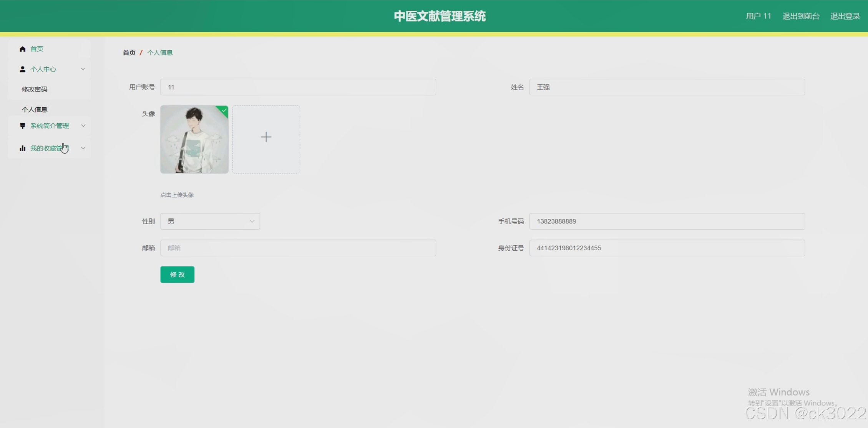
Task: Open the 修改密码 menu item
Action: [35, 89]
